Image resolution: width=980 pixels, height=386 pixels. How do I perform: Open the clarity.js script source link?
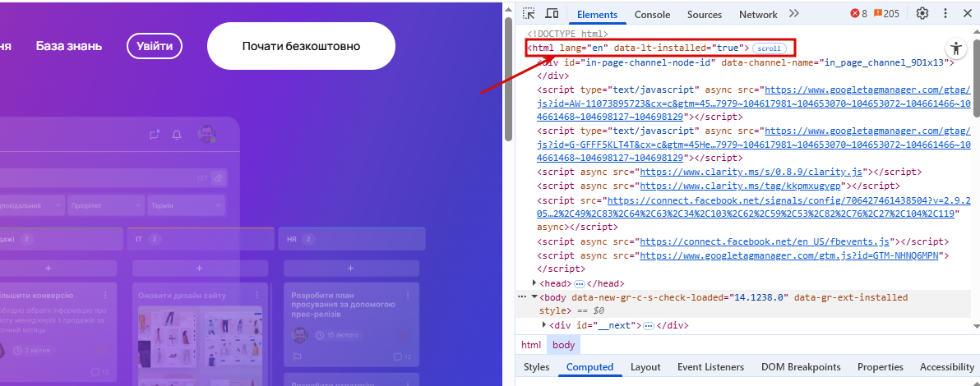pos(752,172)
